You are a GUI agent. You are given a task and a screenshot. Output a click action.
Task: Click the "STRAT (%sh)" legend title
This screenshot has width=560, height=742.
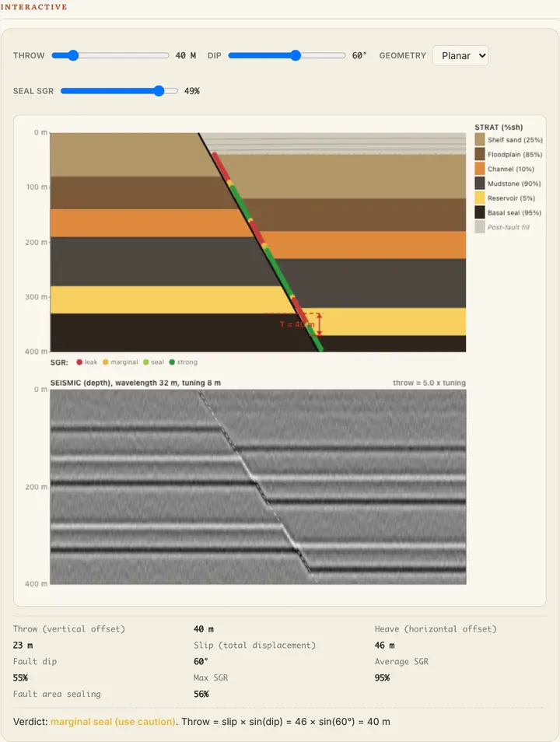[499, 128]
